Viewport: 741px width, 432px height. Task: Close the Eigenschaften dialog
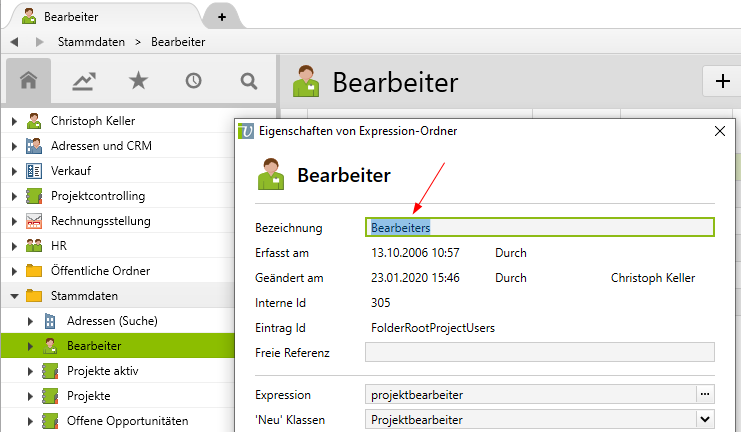coord(720,131)
